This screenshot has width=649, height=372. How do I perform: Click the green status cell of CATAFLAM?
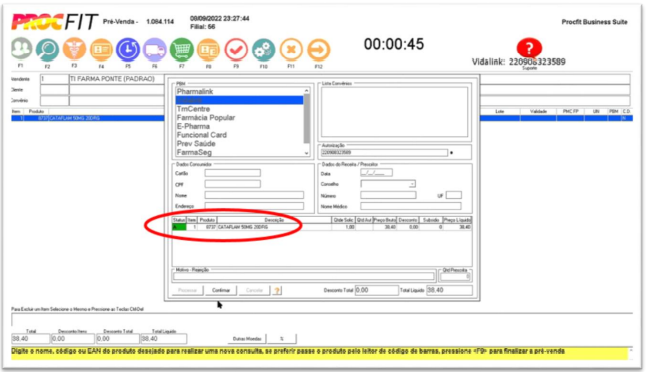pyautogui.click(x=179, y=227)
